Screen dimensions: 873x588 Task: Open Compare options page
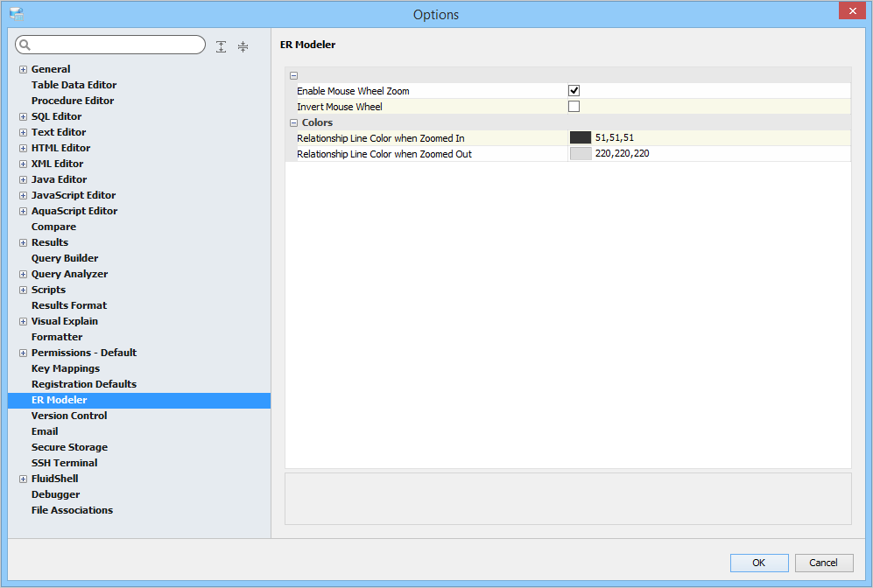coord(54,227)
